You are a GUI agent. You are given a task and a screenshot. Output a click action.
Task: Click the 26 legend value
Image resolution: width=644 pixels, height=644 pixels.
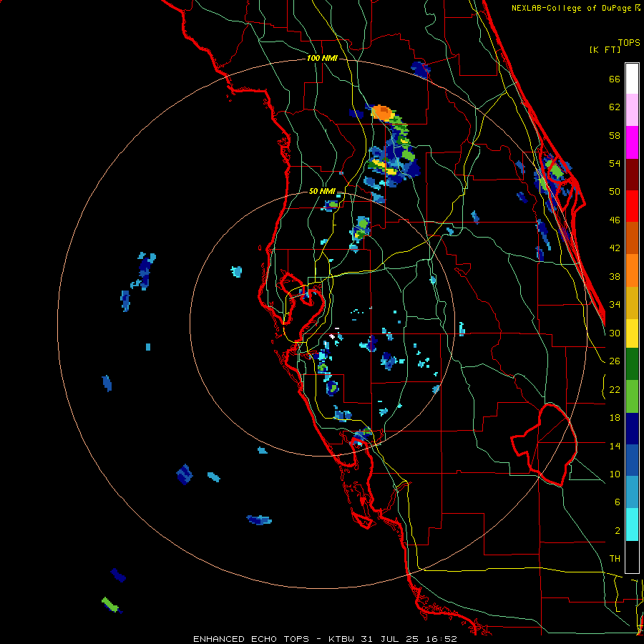[x=615, y=361]
